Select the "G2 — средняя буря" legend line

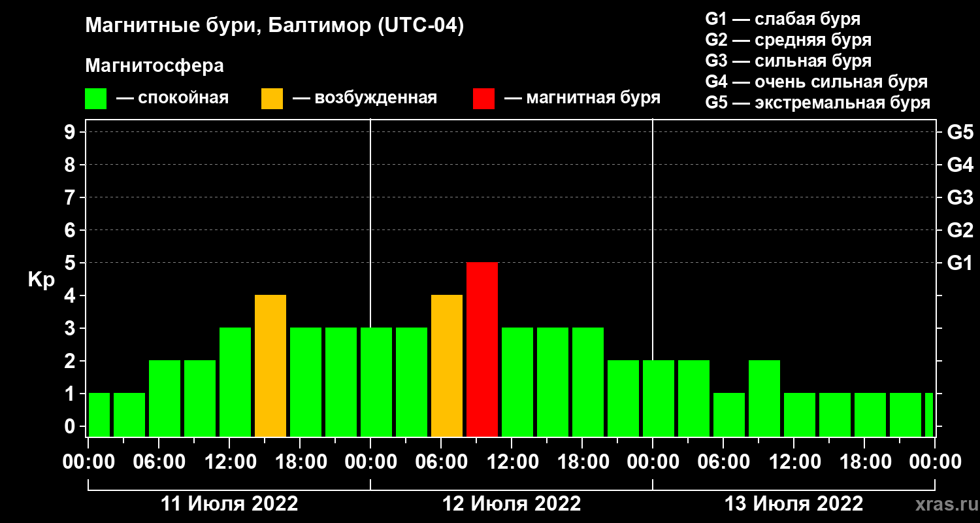click(789, 40)
